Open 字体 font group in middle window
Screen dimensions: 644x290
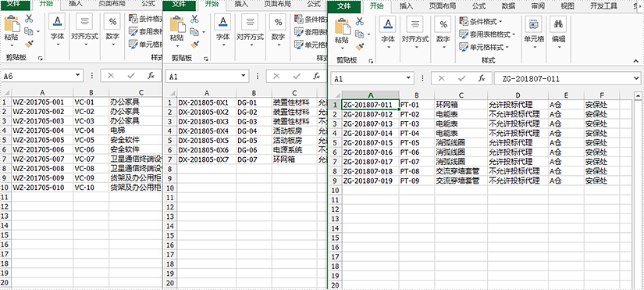[x=223, y=30]
